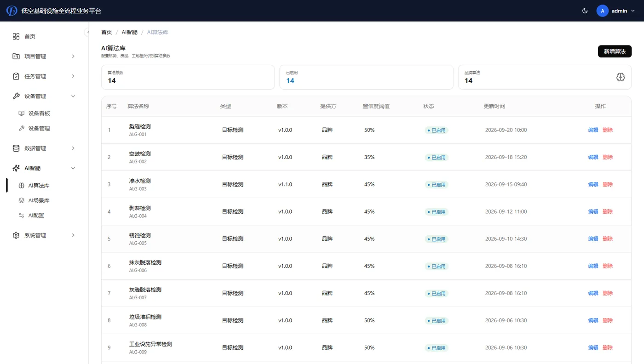Click the 已启用 count card
644x364 pixels.
(366, 77)
